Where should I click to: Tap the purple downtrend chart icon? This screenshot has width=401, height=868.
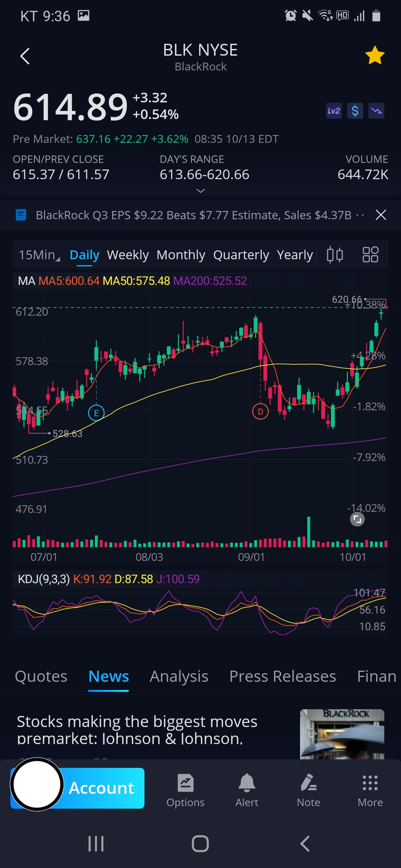[x=376, y=111]
